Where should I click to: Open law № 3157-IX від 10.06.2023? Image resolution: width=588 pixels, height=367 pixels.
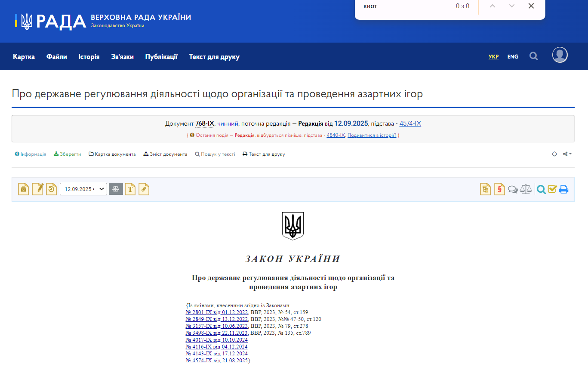click(217, 326)
